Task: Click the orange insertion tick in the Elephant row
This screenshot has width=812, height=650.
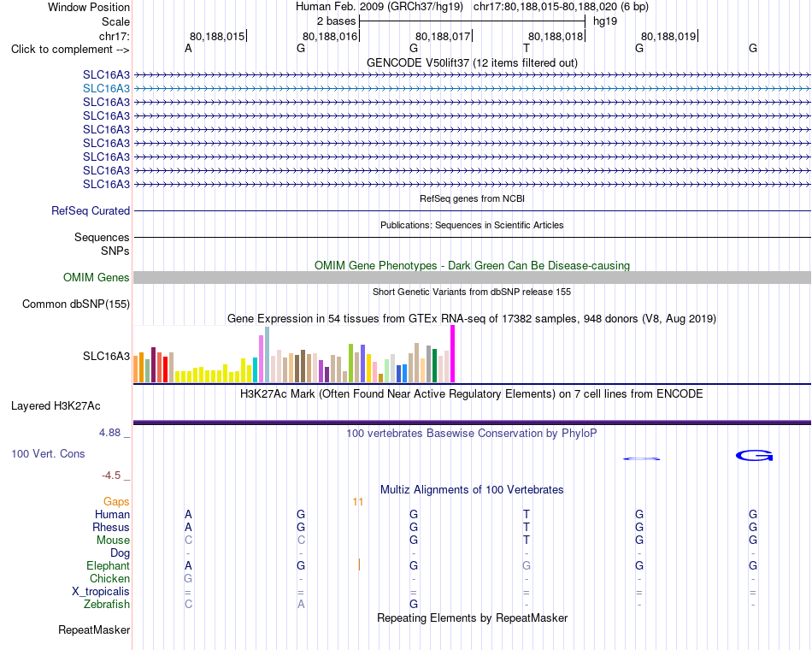Action: 359,564
